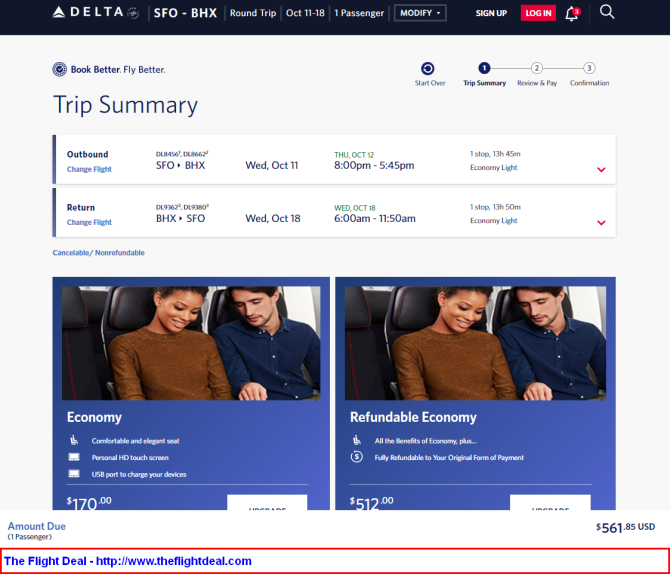Click the Delta logo in header
Image resolution: width=670 pixels, height=574 pixels.
tap(95, 12)
